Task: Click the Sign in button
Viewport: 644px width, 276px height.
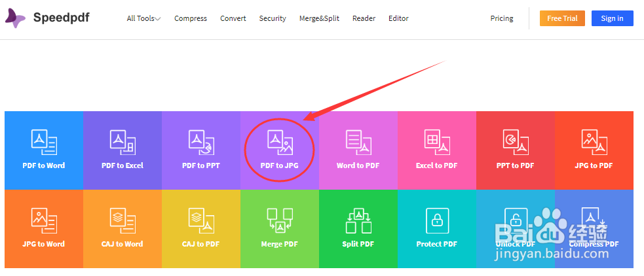Action: click(x=613, y=18)
